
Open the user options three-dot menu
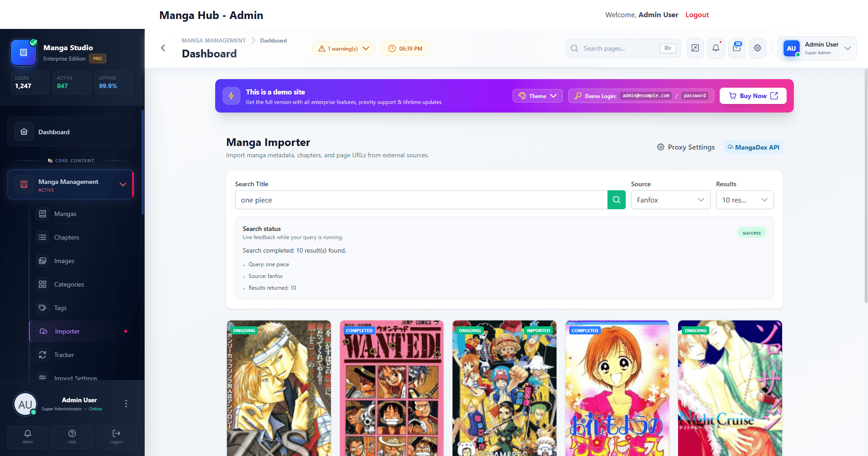[x=126, y=404]
